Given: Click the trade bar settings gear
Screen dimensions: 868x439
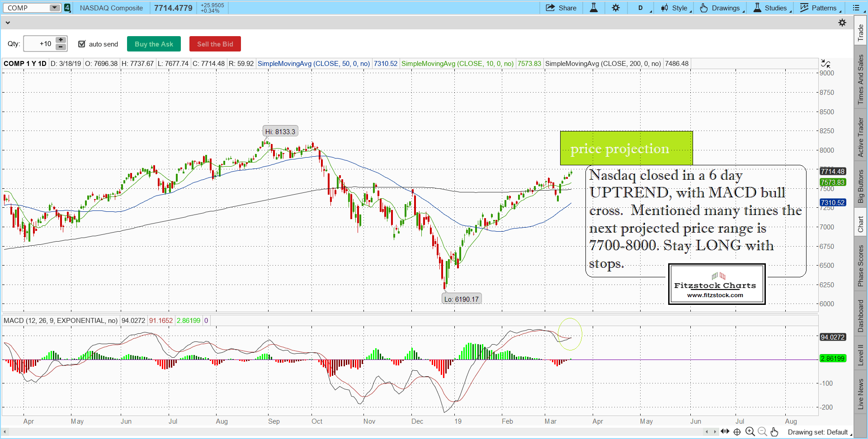Looking at the screenshot, I should (x=842, y=23).
